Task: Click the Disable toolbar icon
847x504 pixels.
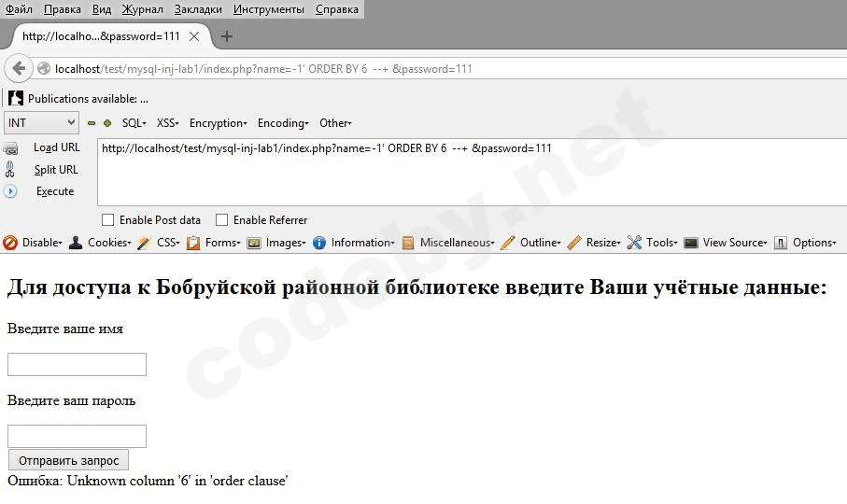Action: pos(10,243)
